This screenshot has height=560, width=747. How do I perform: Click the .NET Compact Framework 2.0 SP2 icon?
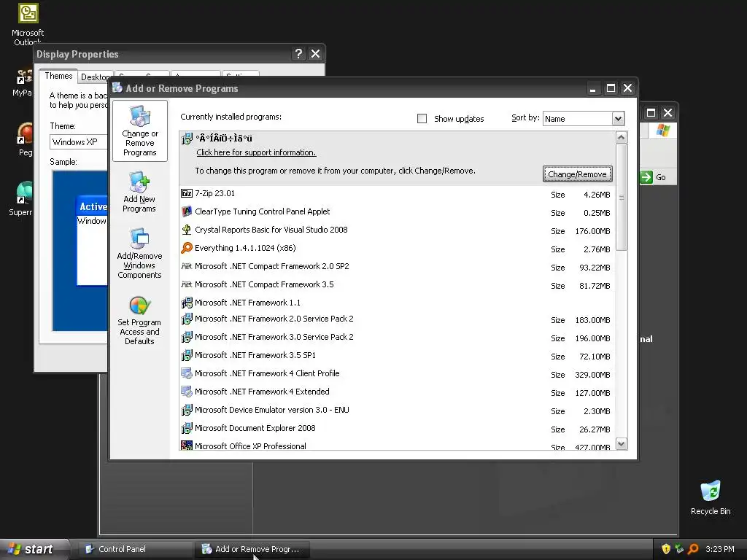187,266
